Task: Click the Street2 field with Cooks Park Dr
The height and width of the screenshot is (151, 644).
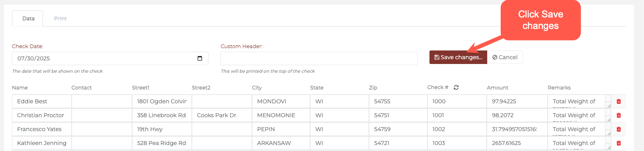Action: point(222,115)
